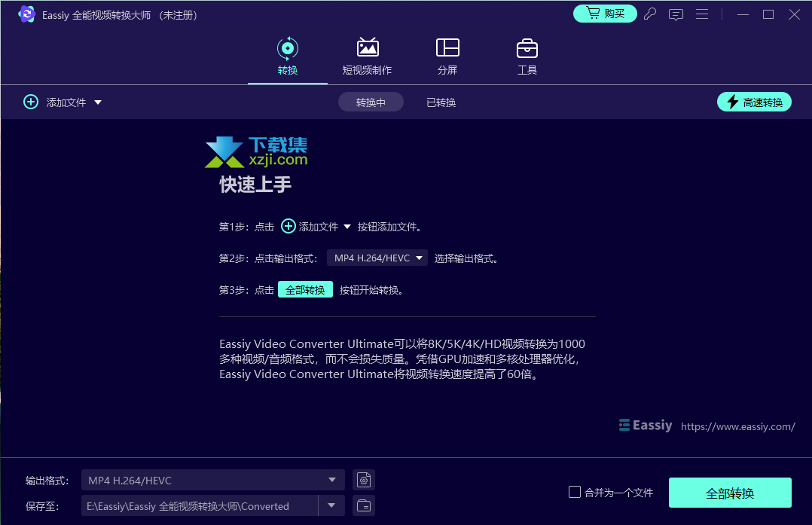Select the 转换中 sub-tab
812x525 pixels.
[371, 102]
